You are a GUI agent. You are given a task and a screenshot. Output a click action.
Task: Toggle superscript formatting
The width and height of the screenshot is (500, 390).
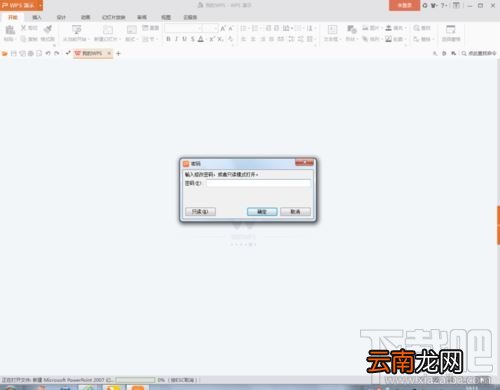[212, 39]
